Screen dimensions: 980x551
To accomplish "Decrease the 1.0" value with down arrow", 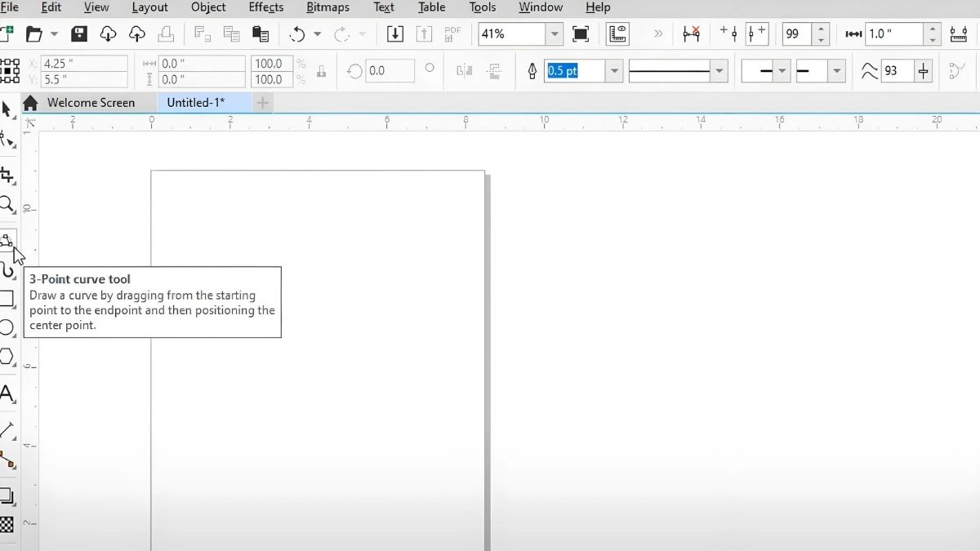I will coord(932,39).
